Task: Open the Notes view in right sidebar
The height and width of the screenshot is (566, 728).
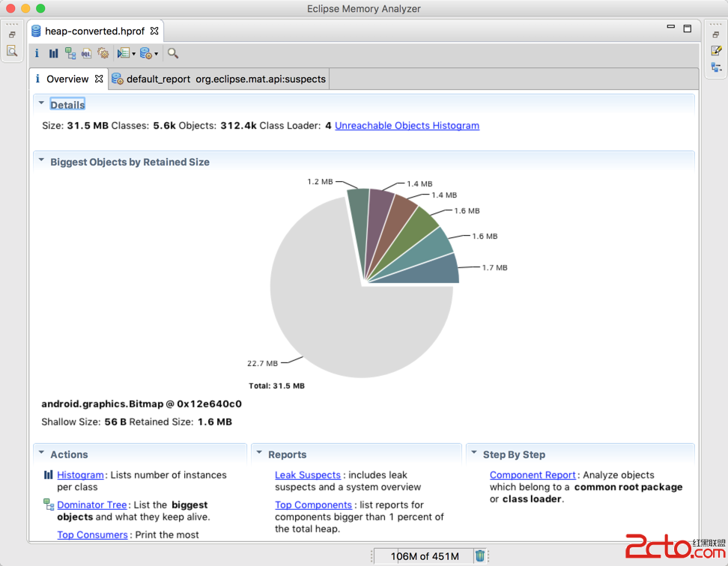Action: pyautogui.click(x=716, y=51)
